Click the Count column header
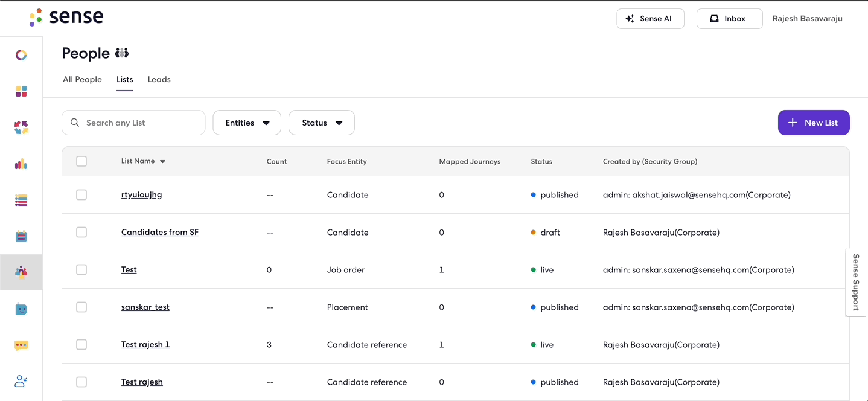The height and width of the screenshot is (401, 868). (x=276, y=162)
